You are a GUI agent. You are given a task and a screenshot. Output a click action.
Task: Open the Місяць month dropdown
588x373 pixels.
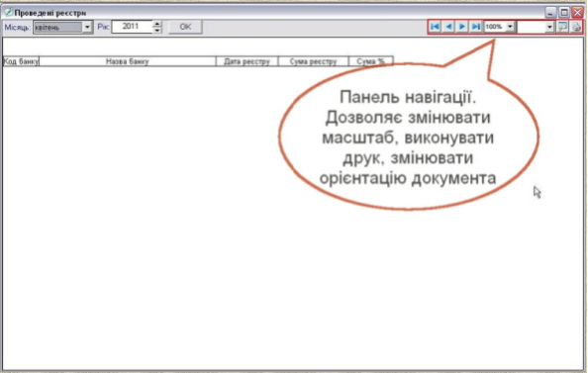pos(87,27)
